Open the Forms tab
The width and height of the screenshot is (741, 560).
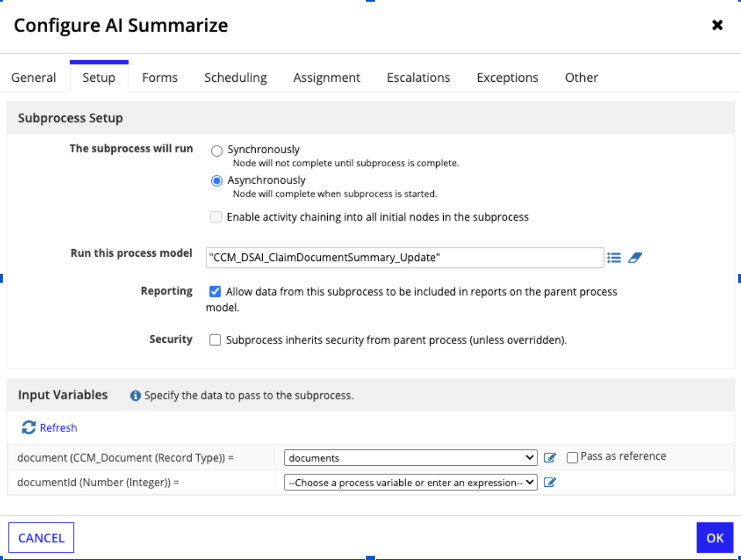click(160, 77)
